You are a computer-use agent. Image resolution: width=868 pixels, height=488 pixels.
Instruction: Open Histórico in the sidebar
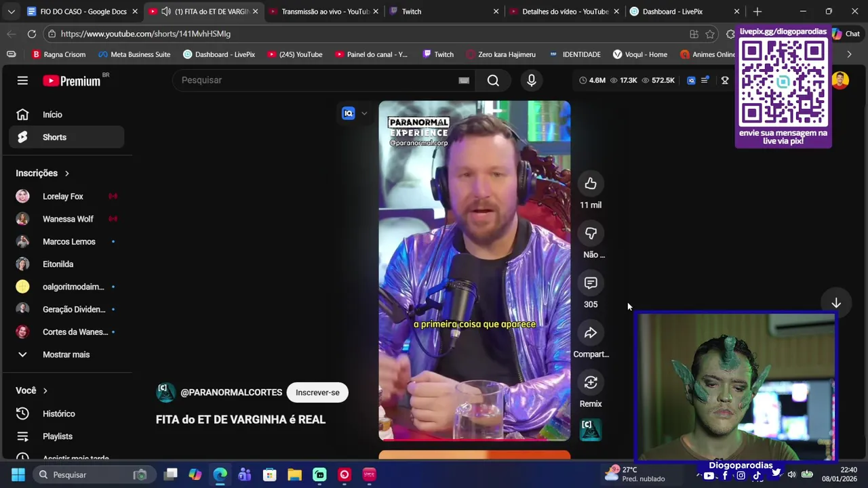point(66,413)
